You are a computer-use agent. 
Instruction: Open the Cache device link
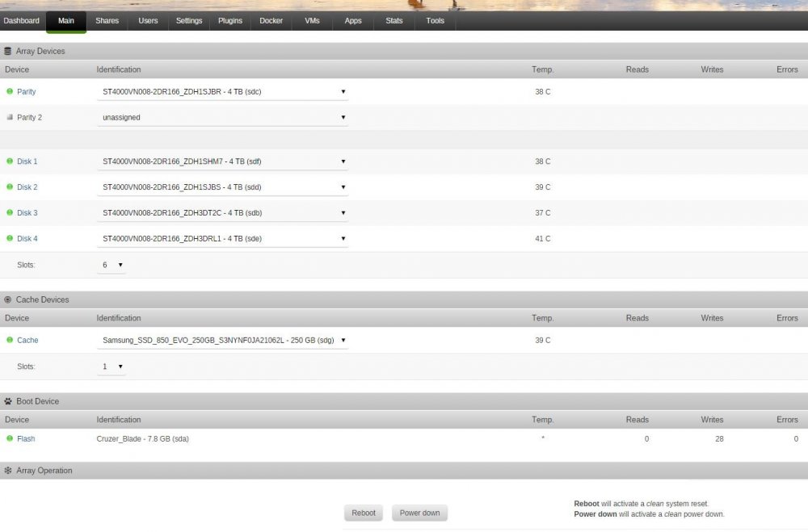pos(27,340)
